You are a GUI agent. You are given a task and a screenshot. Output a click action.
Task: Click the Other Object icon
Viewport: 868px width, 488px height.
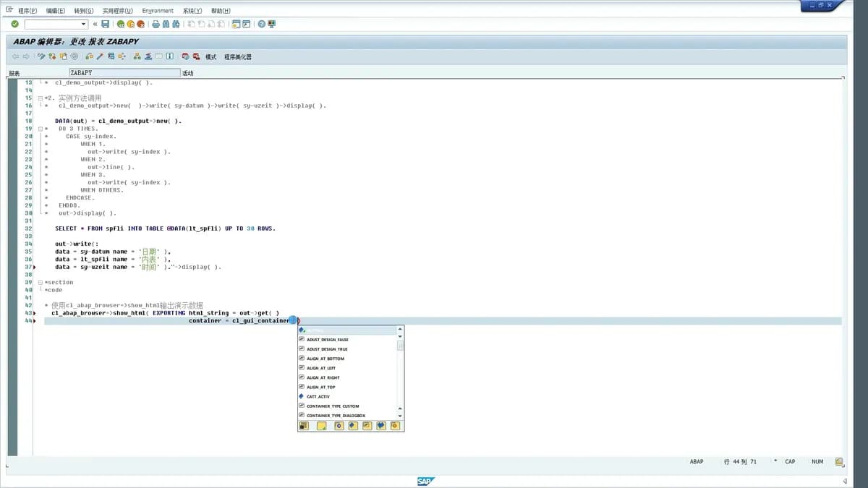coord(63,56)
